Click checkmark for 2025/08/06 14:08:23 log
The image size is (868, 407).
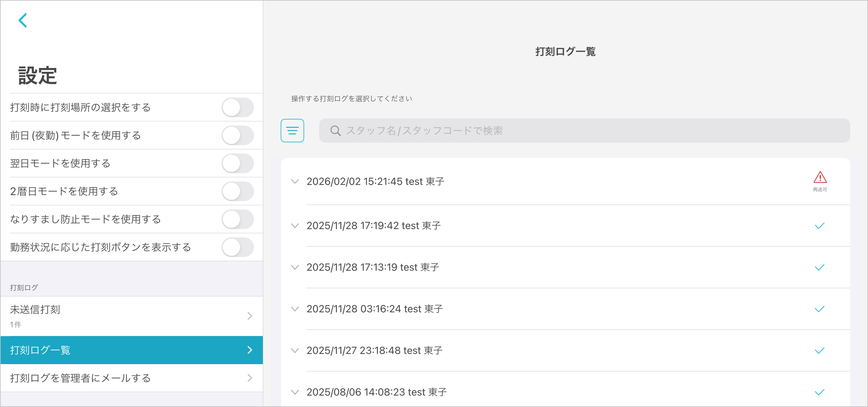click(x=819, y=392)
